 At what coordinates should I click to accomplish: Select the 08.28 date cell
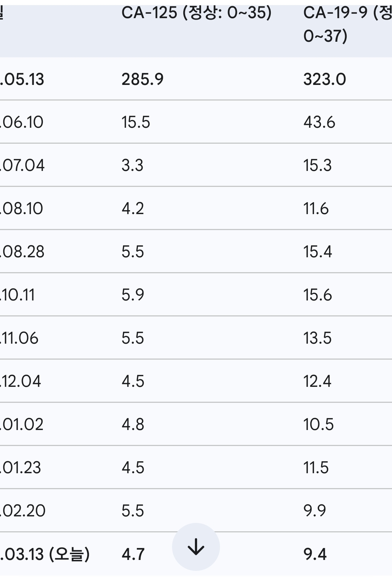pos(22,252)
